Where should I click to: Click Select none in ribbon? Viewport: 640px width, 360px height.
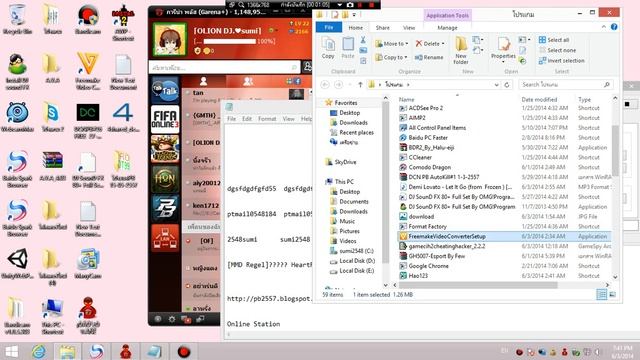(558, 50)
